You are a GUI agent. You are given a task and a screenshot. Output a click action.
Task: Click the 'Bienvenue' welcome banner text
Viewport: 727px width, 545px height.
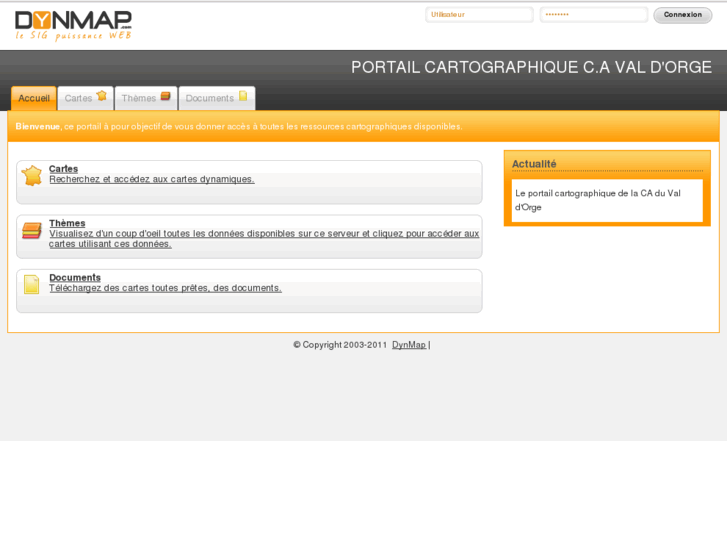tap(239, 126)
